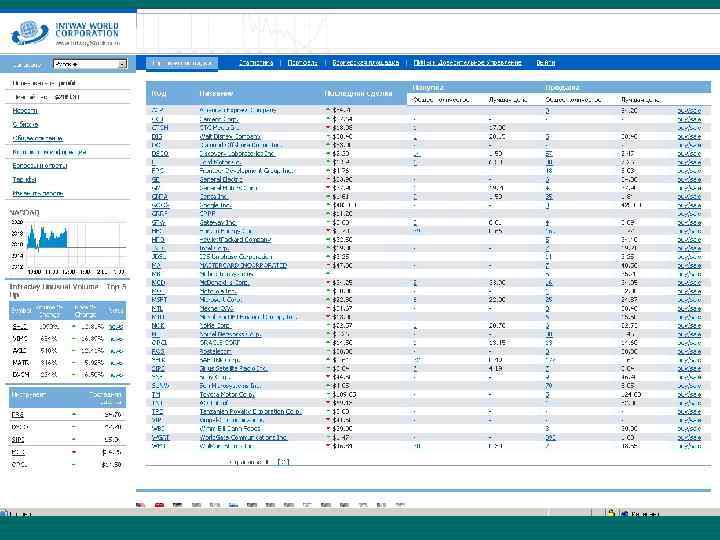Click the Код column header
The width and height of the screenshot is (720, 540).
coord(159,93)
